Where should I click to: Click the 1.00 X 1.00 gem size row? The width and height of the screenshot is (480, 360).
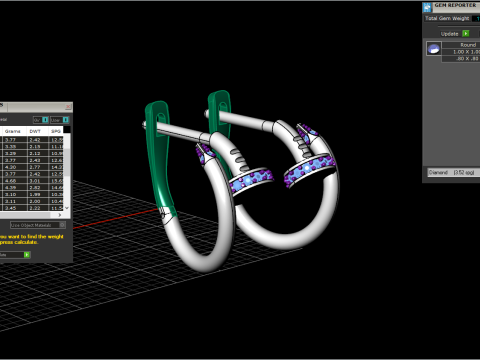[x=461, y=52]
